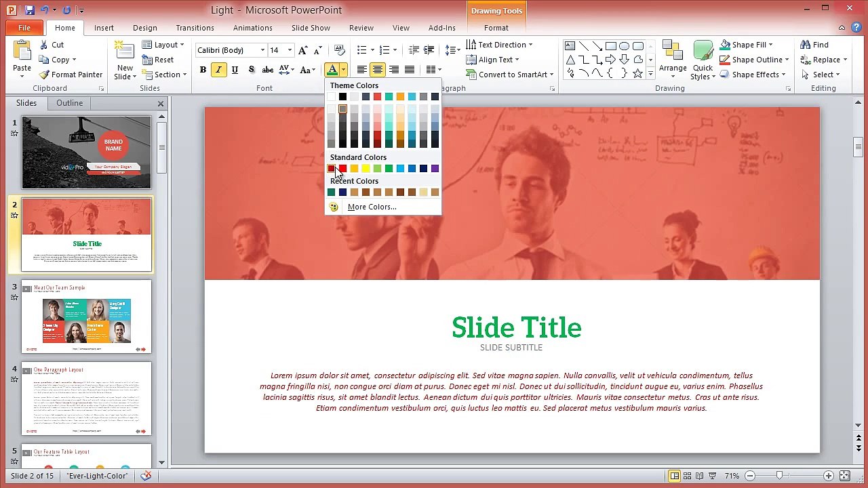Click More Colors... option

pos(372,207)
